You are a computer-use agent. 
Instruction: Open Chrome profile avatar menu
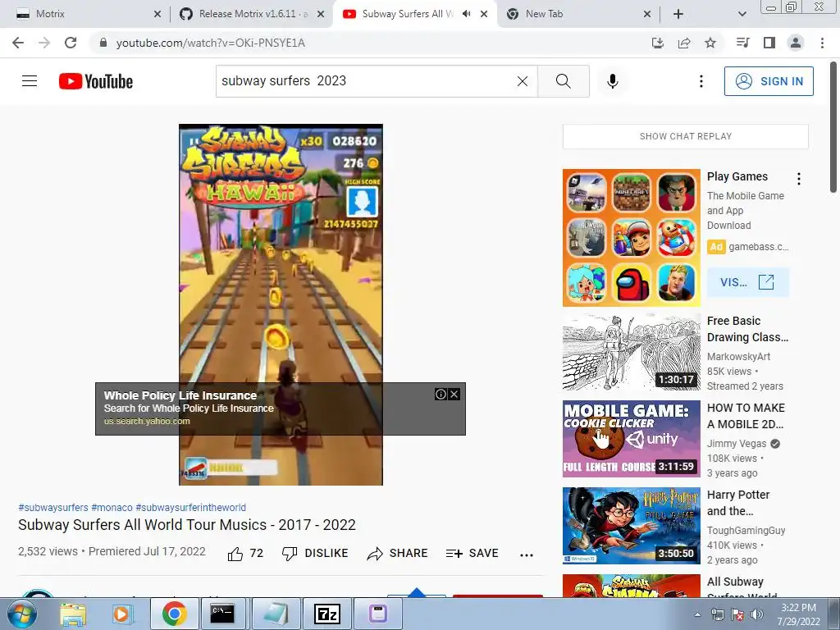click(796, 43)
